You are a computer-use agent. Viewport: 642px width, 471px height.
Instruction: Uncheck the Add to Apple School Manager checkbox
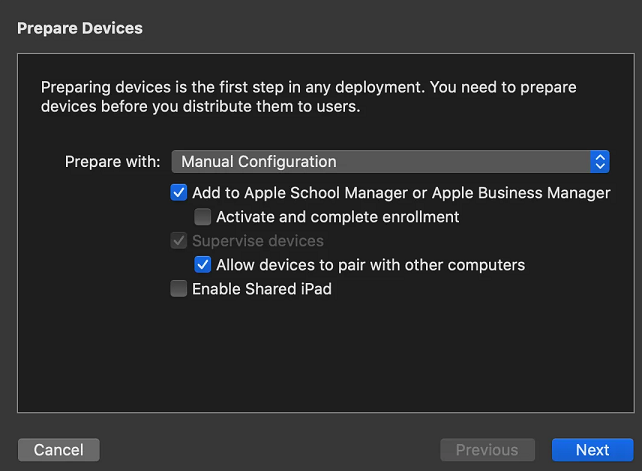(x=179, y=192)
